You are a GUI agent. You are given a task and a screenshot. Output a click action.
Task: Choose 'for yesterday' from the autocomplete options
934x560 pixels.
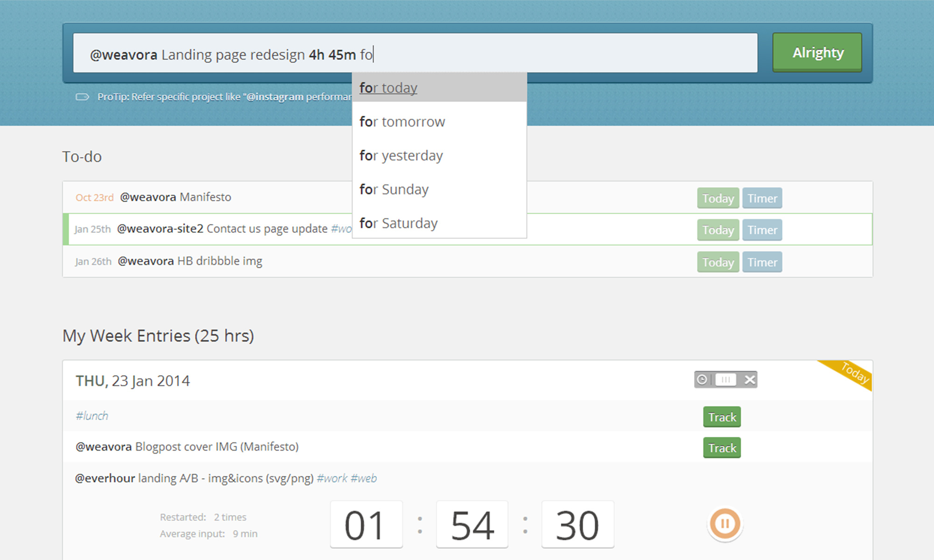401,155
